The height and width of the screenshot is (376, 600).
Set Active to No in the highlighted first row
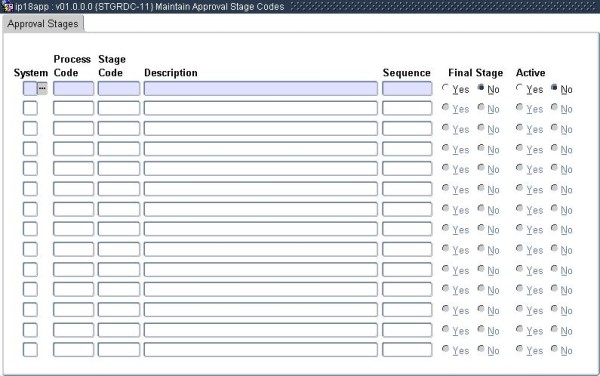click(554, 88)
